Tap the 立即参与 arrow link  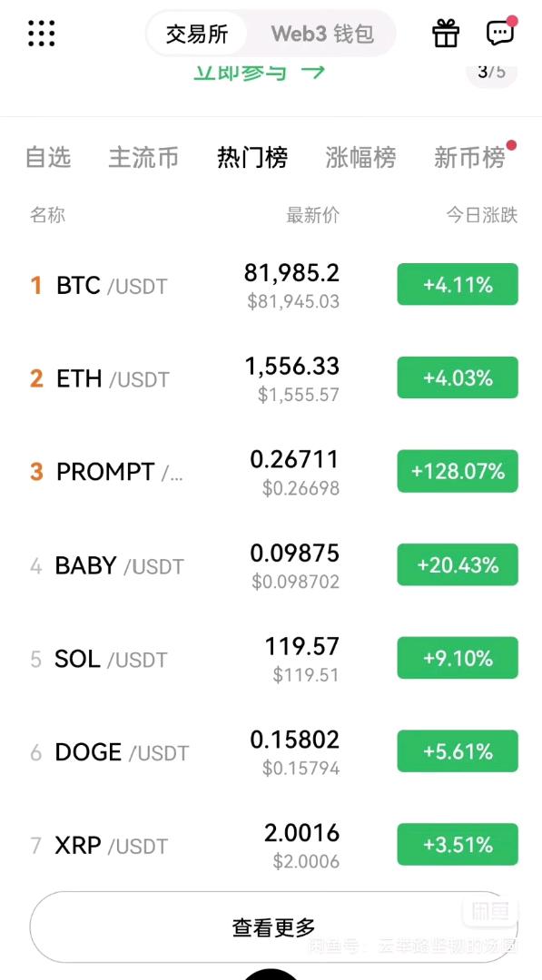[x=259, y=73]
